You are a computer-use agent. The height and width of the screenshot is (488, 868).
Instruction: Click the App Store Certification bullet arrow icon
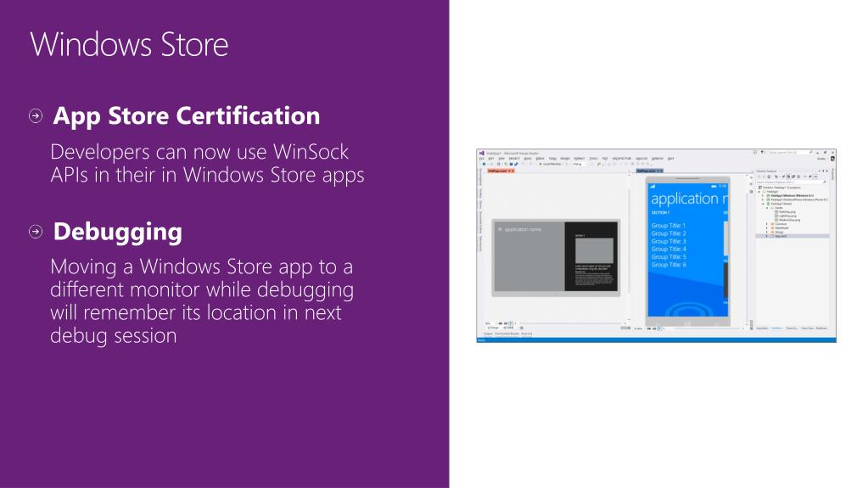36,115
